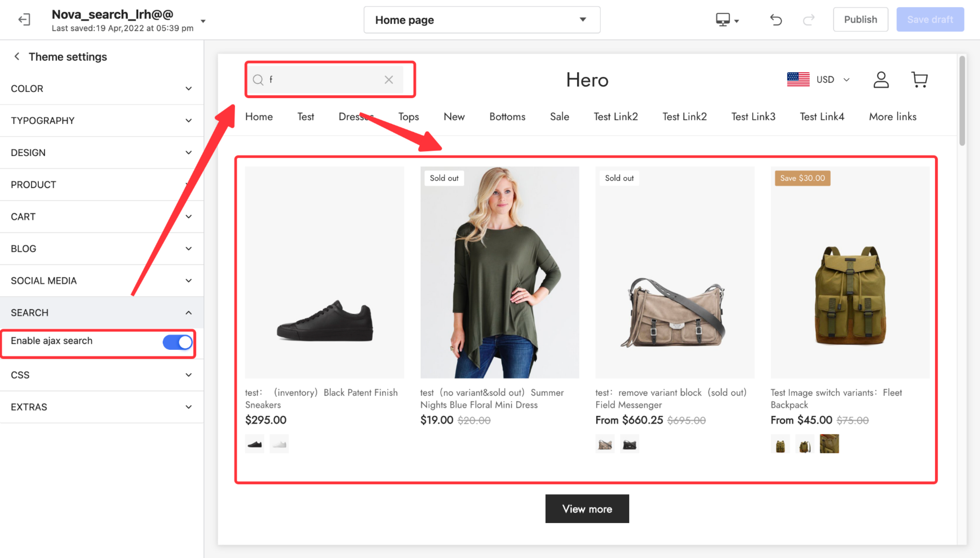Open Summer Nights Blue Floral Mini Dress title
The height and width of the screenshot is (558, 980).
pos(492,399)
